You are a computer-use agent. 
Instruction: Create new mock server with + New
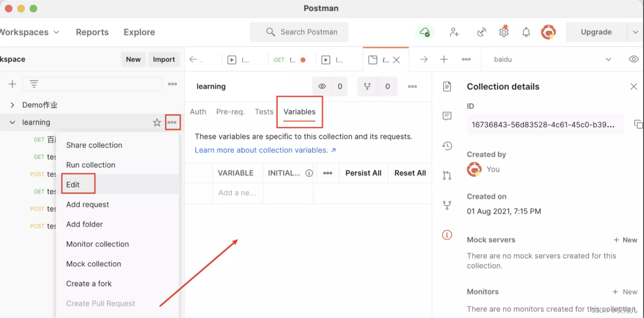(x=625, y=240)
